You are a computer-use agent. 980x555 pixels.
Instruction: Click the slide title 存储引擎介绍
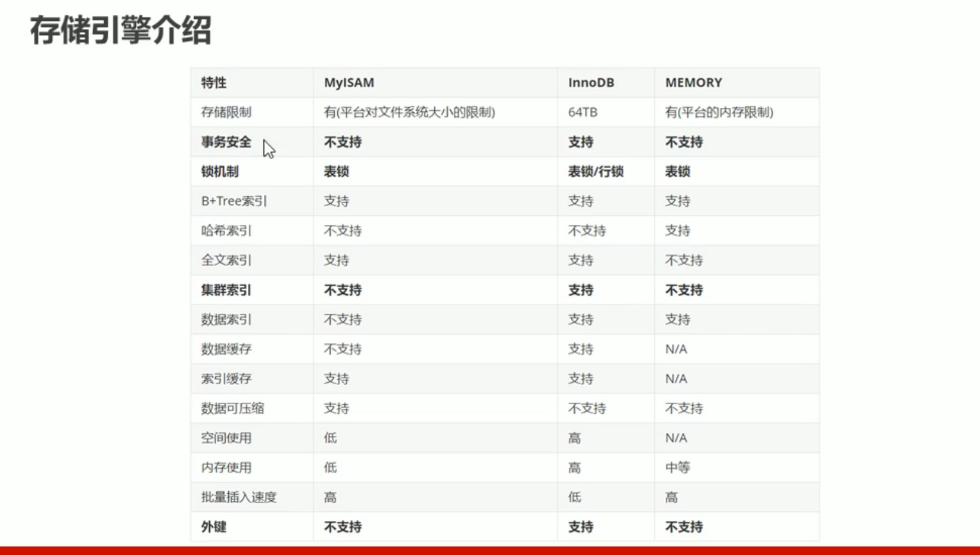tap(121, 30)
